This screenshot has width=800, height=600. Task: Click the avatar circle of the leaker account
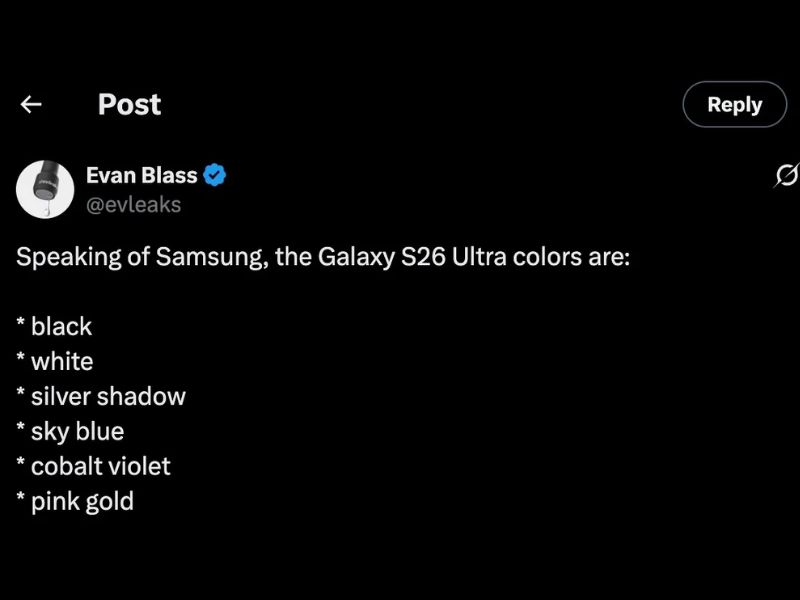pos(45,190)
